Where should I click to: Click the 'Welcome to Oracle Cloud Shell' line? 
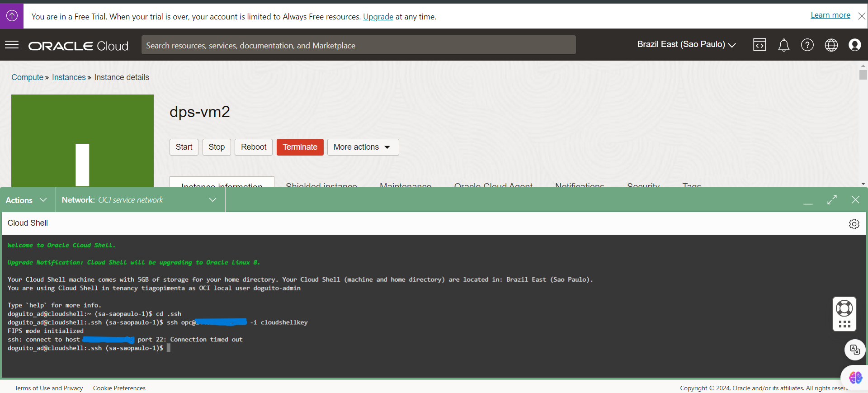tap(61, 245)
